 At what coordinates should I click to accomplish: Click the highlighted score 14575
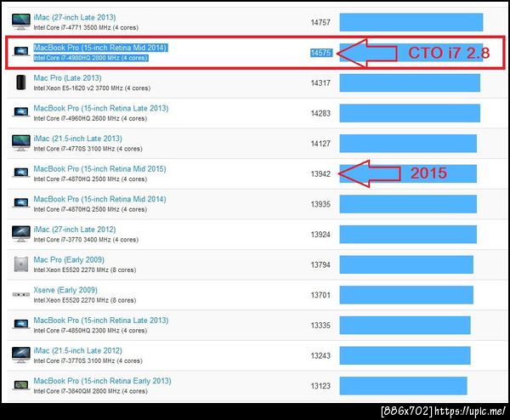(x=321, y=53)
